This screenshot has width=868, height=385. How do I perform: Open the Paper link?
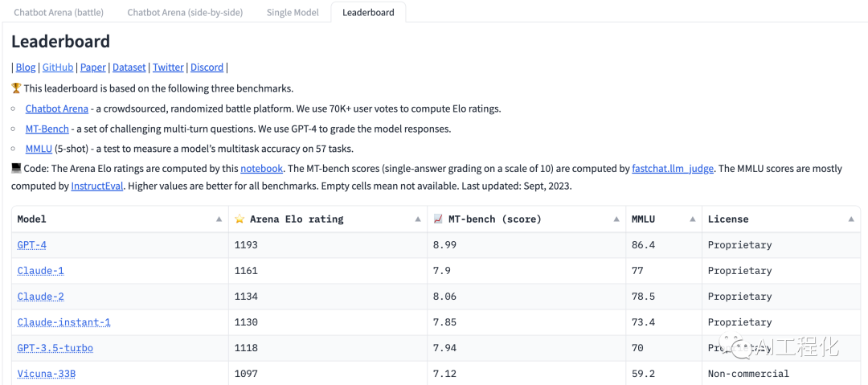click(93, 68)
